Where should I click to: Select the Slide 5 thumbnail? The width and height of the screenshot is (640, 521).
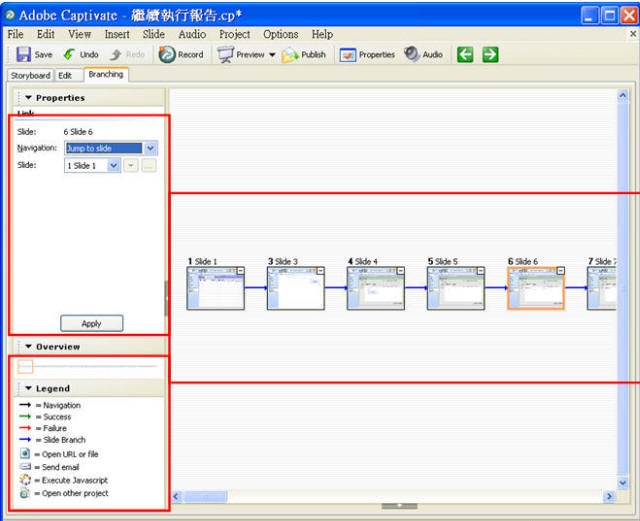[456, 288]
